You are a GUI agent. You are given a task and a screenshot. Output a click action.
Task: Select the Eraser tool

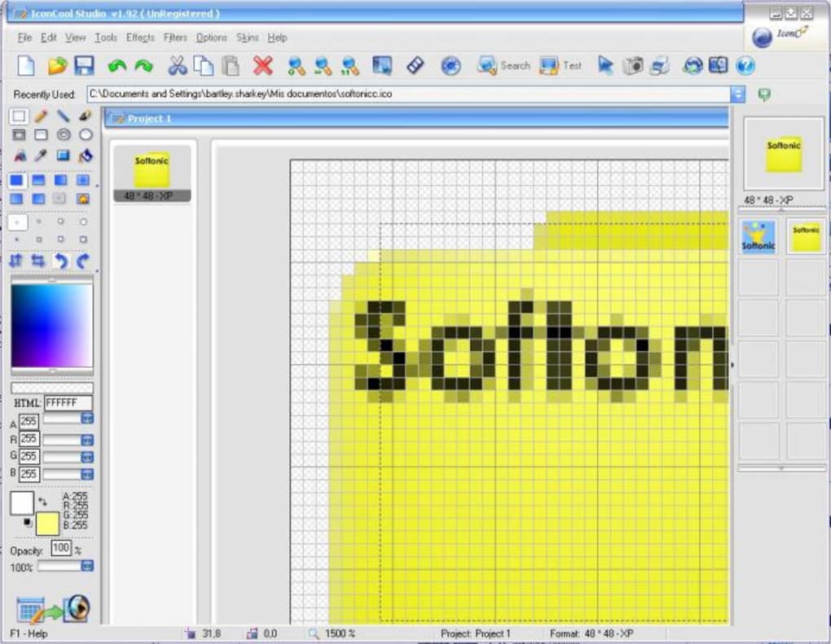85,116
